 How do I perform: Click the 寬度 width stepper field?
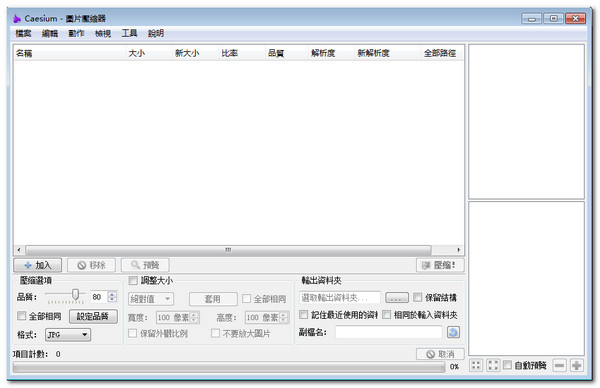[178, 317]
